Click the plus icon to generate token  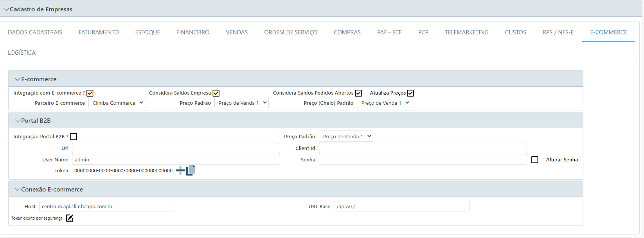[180, 170]
